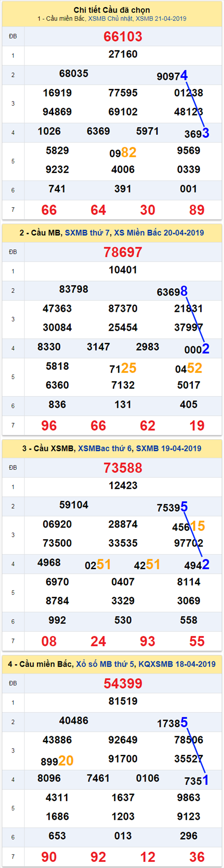The image size is (224, 868).
Task: Click third prize number 33535
Action: [123, 543]
